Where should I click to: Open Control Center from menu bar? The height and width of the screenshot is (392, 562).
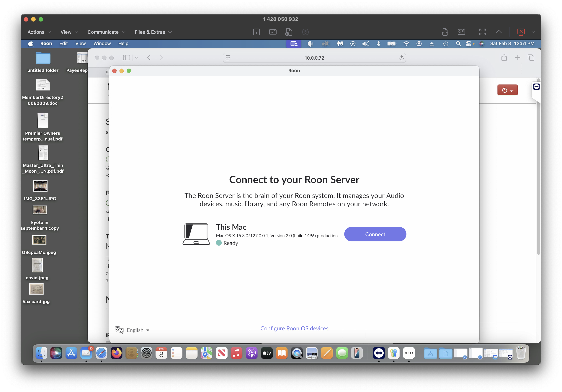pyautogui.click(x=468, y=44)
